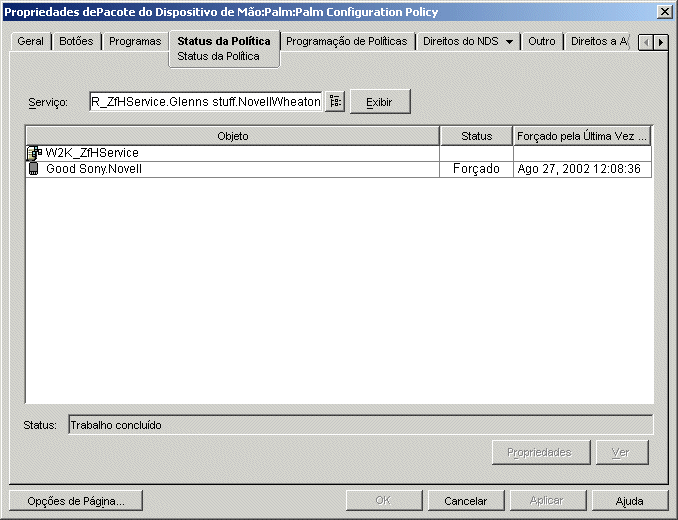Focus the Serviço input field
This screenshot has width=678, height=520.
[206, 102]
